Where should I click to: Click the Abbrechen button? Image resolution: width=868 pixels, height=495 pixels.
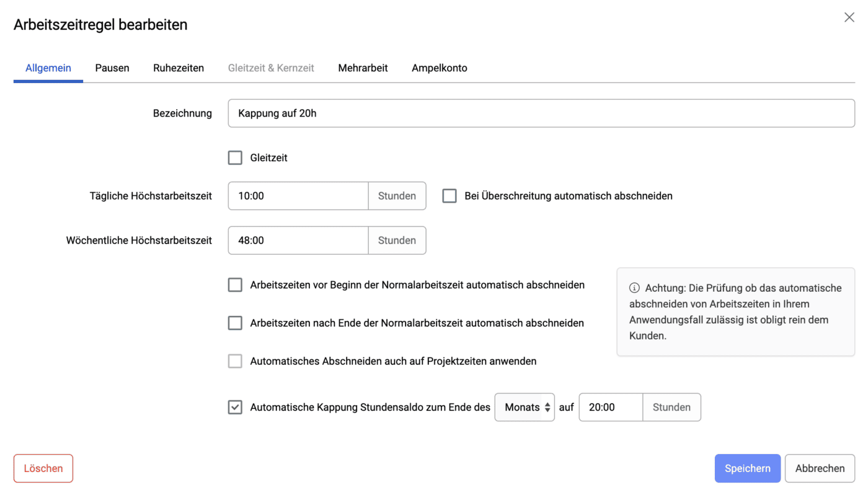click(x=820, y=468)
